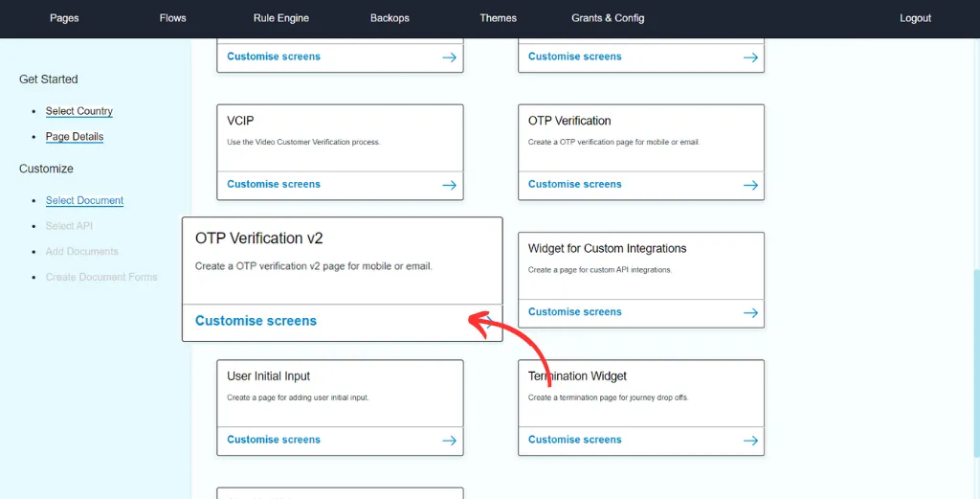Click the page vertical scrollbar thumb
The image size is (980, 499).
[x=976, y=364]
